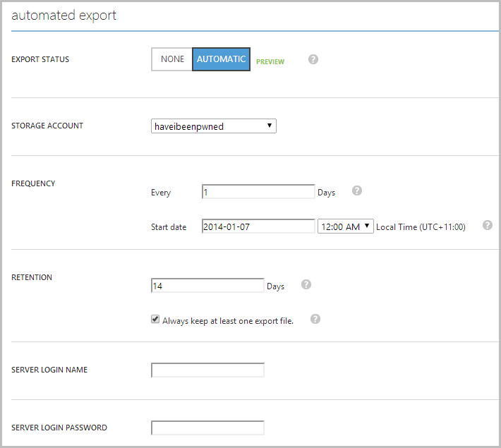This screenshot has width=501, height=448.
Task: Click the retention days field containing 14
Action: 207,286
